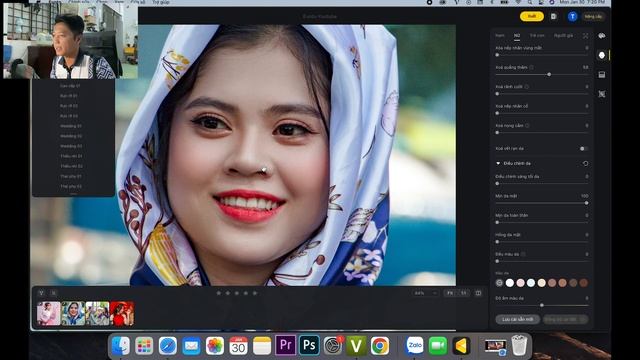The image size is (640, 360).
Task: Click the first rating star below the photo
Action: (219, 293)
